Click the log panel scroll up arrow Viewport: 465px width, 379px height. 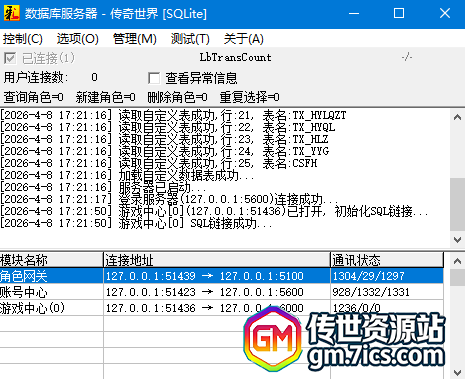click(x=457, y=117)
